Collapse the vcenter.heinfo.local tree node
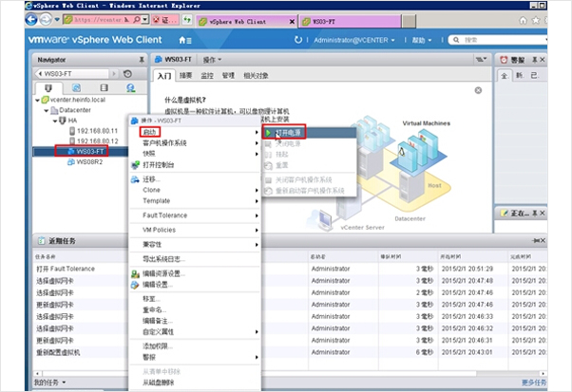 (x=38, y=100)
